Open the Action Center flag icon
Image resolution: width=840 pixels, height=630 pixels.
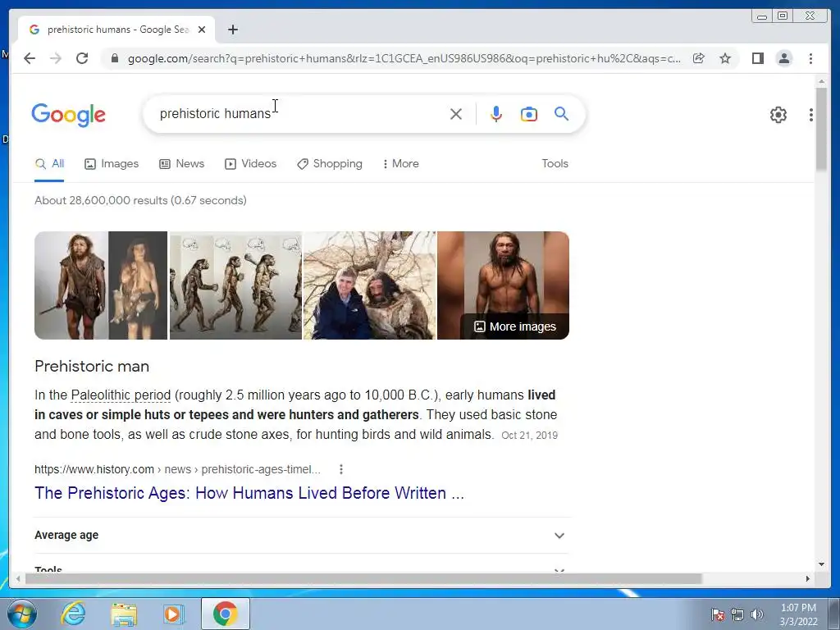click(x=718, y=614)
